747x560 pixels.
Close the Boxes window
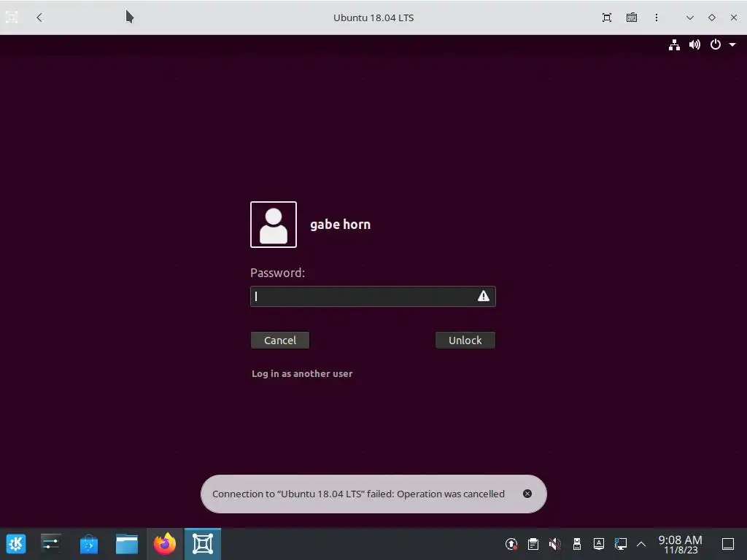(x=734, y=17)
